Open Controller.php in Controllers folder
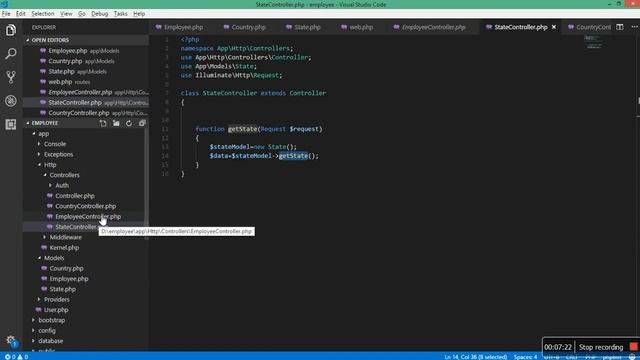This screenshot has height=360, width=640. 75,196
